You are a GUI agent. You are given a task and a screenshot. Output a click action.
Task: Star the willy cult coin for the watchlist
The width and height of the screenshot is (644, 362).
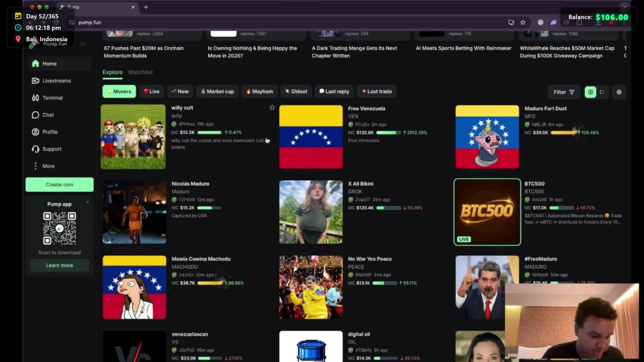(x=272, y=108)
